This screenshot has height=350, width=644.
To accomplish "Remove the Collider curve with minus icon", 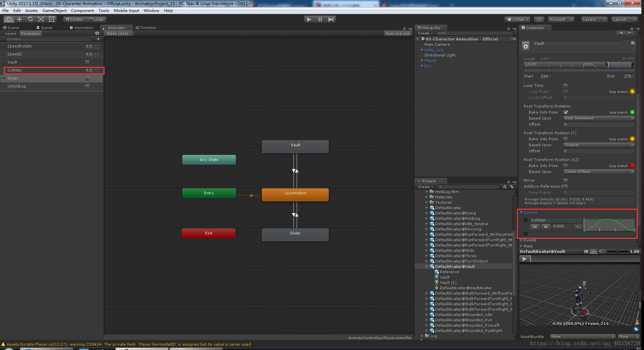I will [x=526, y=220].
